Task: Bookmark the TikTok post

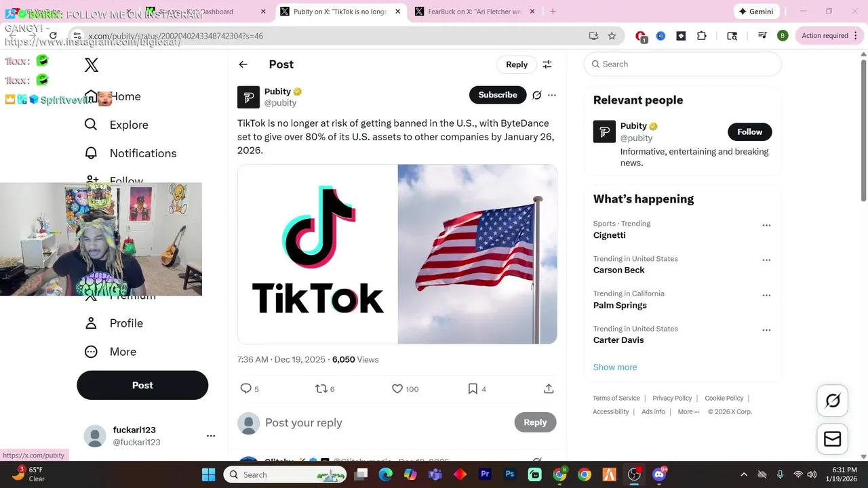Action: pos(473,388)
